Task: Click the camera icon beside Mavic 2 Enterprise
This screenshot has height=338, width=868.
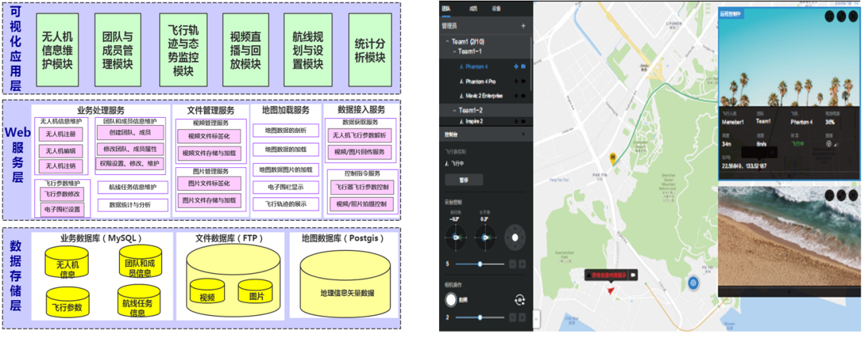Action: (x=523, y=96)
